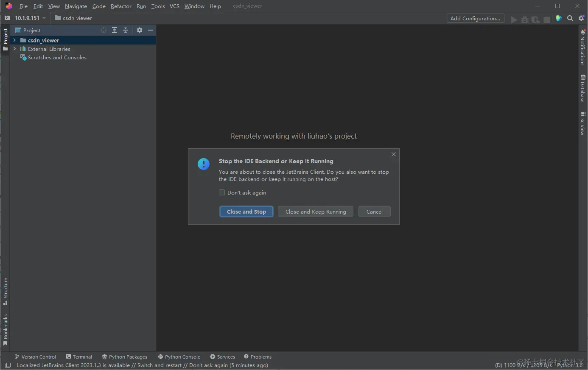
Task: Expand the External Libraries node
Action: (14, 49)
